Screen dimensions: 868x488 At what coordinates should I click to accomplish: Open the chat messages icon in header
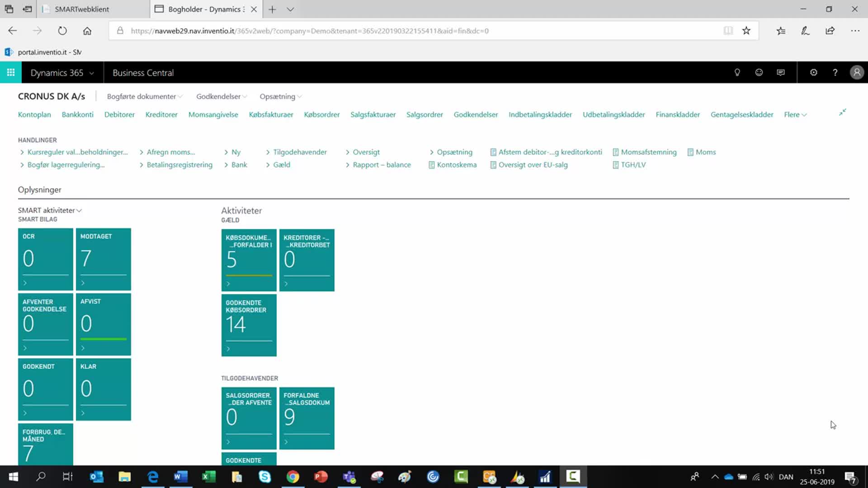pos(780,72)
